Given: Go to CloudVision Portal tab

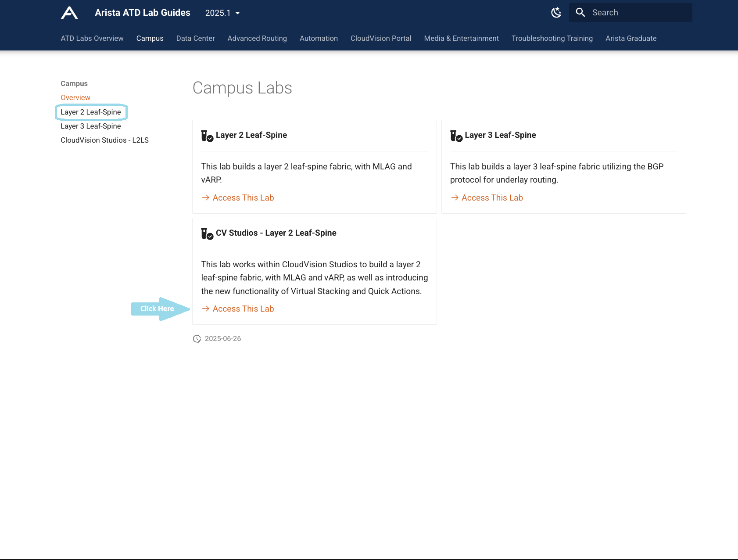Looking at the screenshot, I should pyautogui.click(x=381, y=39).
